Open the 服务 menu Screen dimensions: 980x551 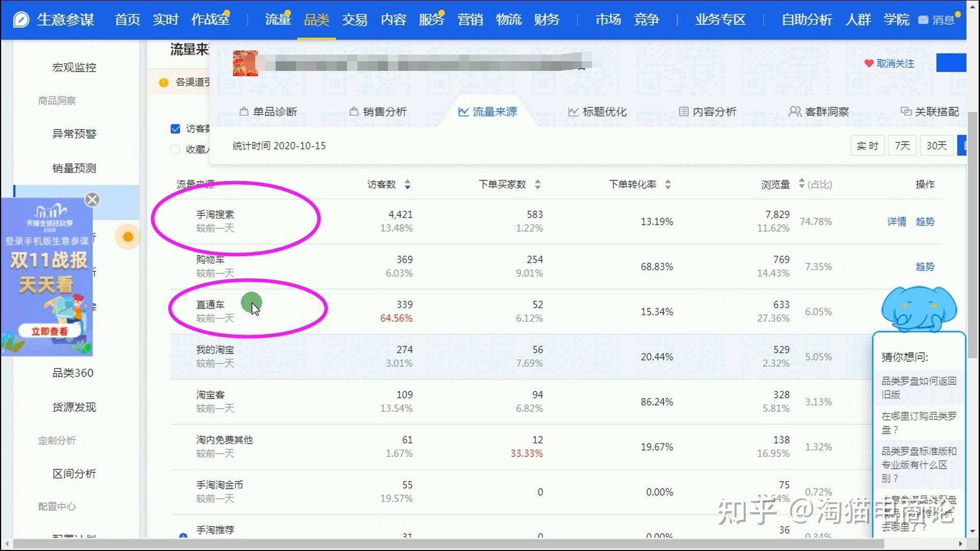tap(431, 20)
